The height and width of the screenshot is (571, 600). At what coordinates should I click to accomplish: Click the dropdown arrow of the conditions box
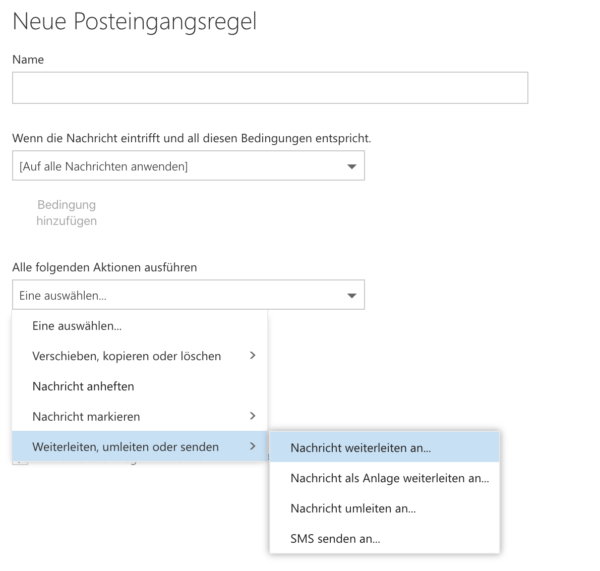(351, 166)
